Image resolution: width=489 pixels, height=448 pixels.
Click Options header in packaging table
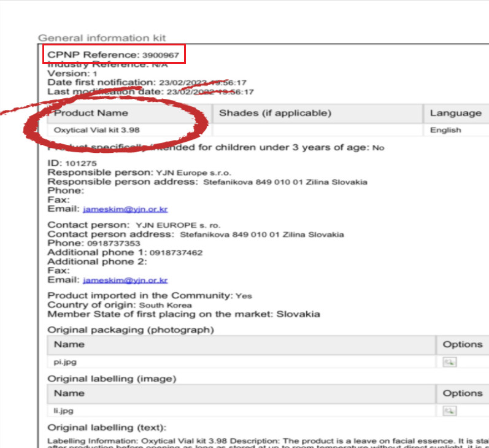pos(463,344)
